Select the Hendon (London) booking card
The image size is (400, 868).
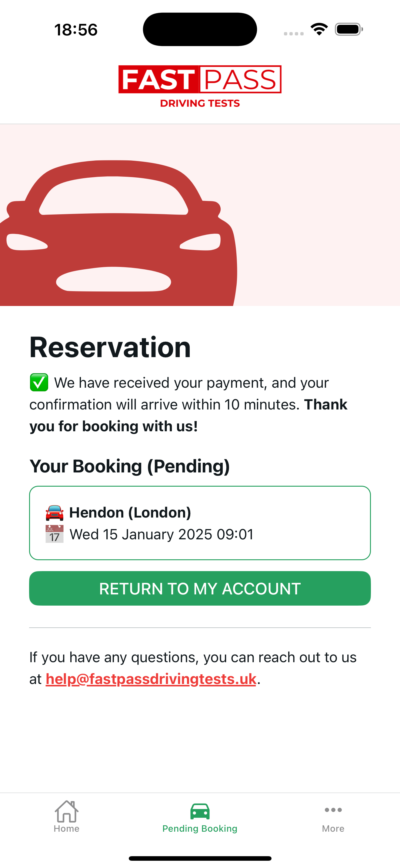pos(200,523)
